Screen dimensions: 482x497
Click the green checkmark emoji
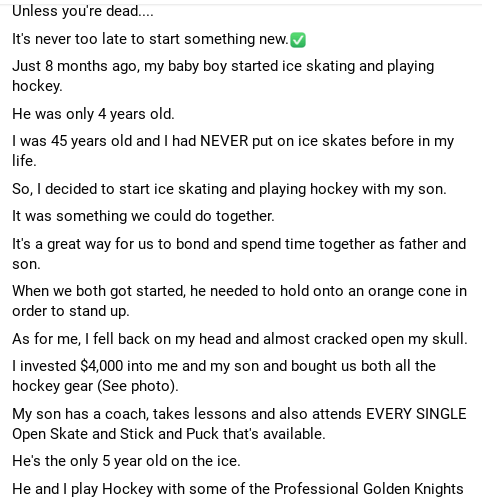pos(298,40)
